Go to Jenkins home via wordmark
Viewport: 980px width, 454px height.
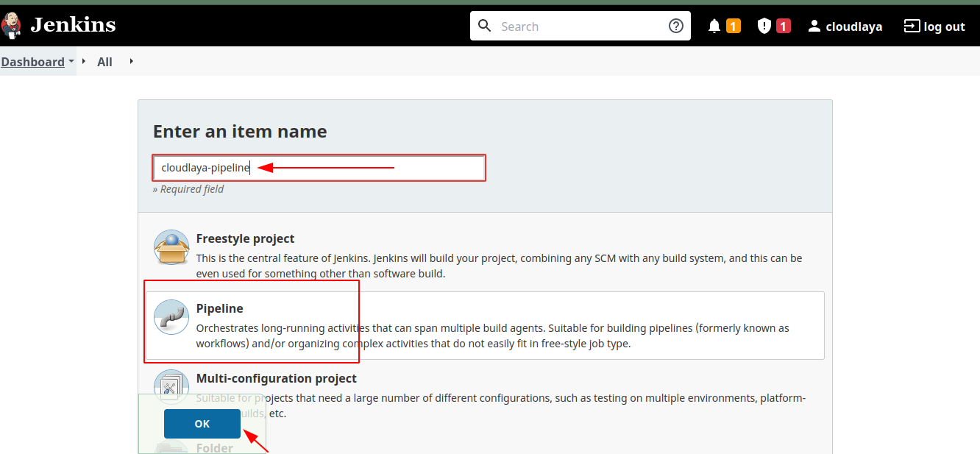(x=73, y=25)
